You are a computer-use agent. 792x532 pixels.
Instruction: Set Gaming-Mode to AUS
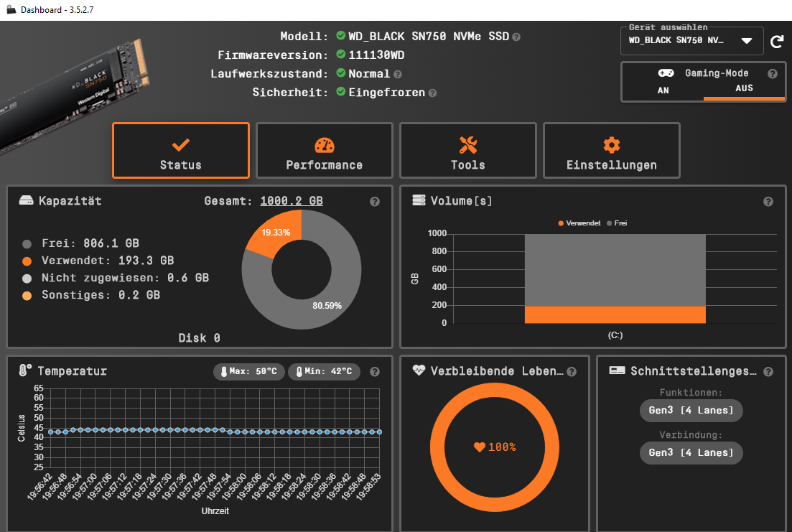coord(744,89)
